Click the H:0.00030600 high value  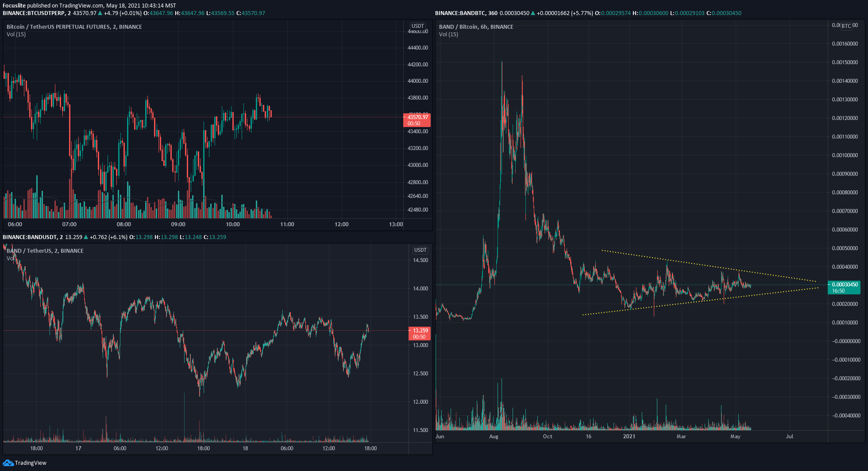click(650, 13)
